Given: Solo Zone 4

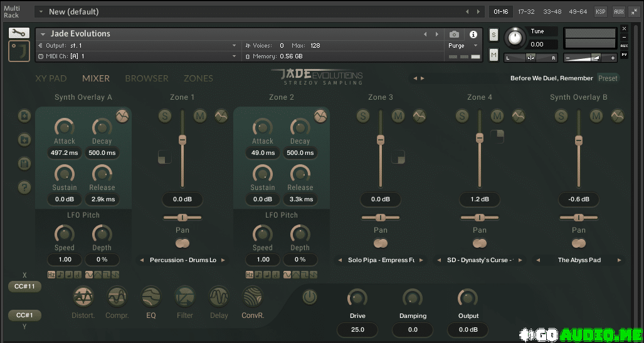Looking at the screenshot, I should (462, 116).
